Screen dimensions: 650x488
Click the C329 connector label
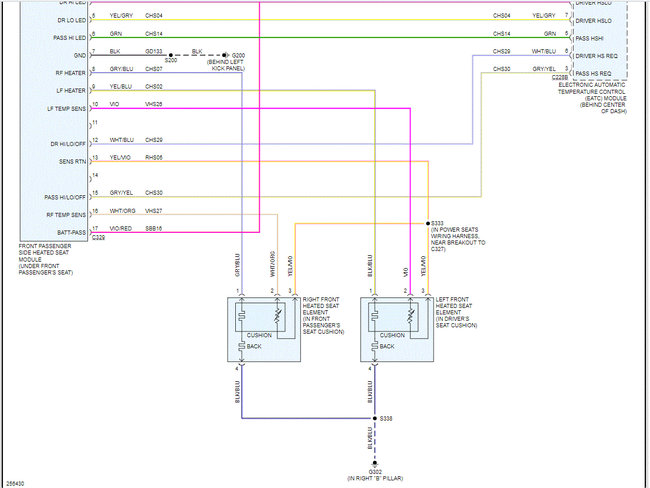pyautogui.click(x=98, y=238)
